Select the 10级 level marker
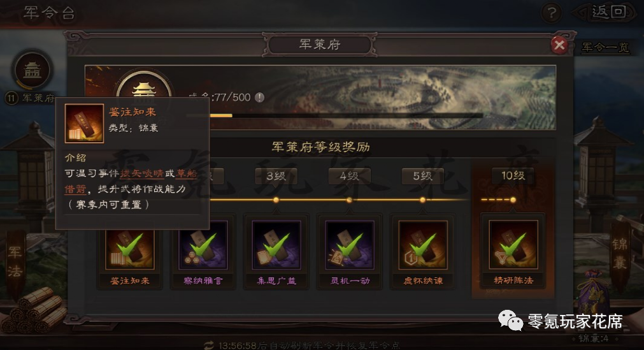 [x=513, y=175]
